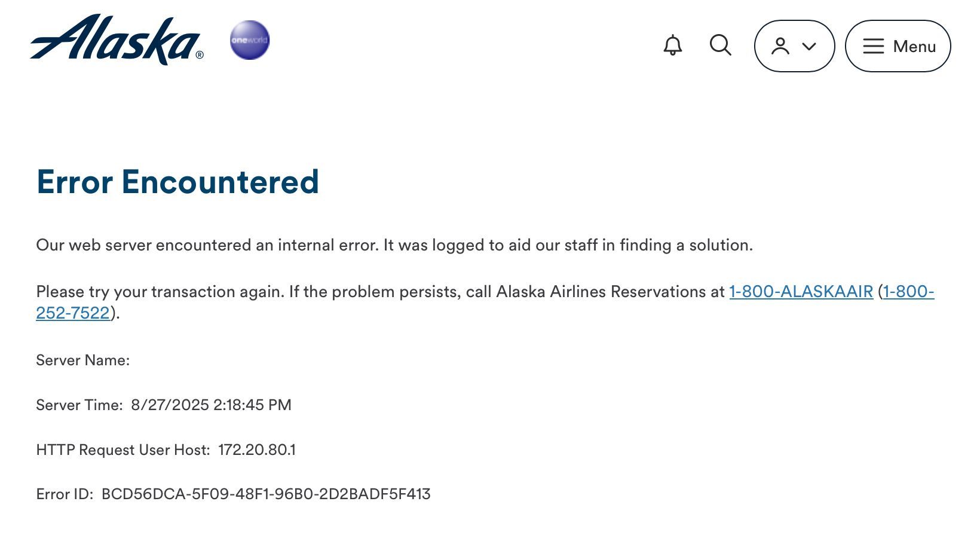Click the 252-7522 phone number link
This screenshot has height=544, width=980.
[x=73, y=313]
